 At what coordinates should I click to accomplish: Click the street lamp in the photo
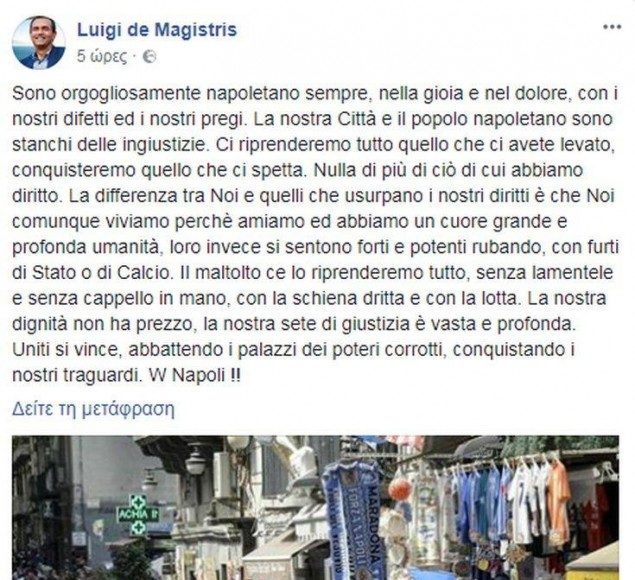tap(196, 460)
